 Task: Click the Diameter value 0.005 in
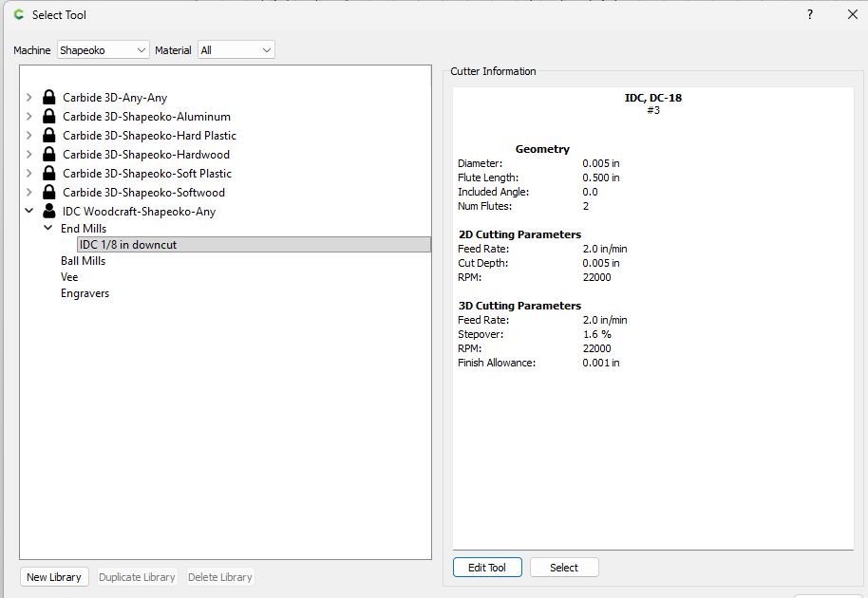601,163
